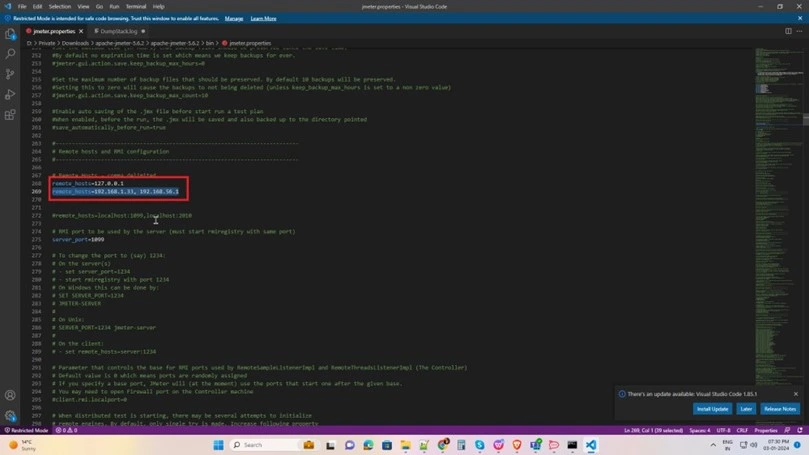
Task: Open File Explorer from the taskbar
Action: point(406,445)
